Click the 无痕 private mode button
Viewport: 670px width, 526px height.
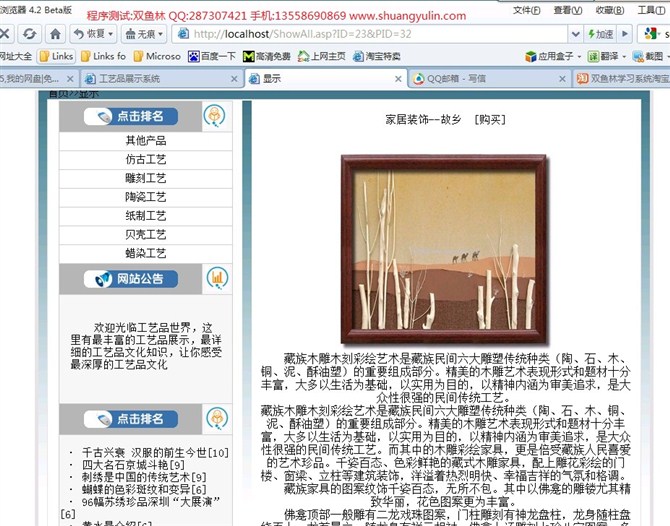coord(140,34)
